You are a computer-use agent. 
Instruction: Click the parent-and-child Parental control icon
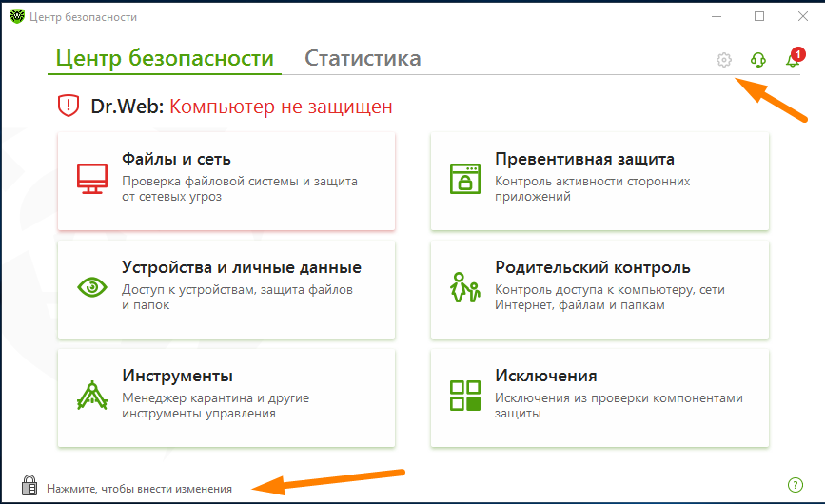(465, 287)
